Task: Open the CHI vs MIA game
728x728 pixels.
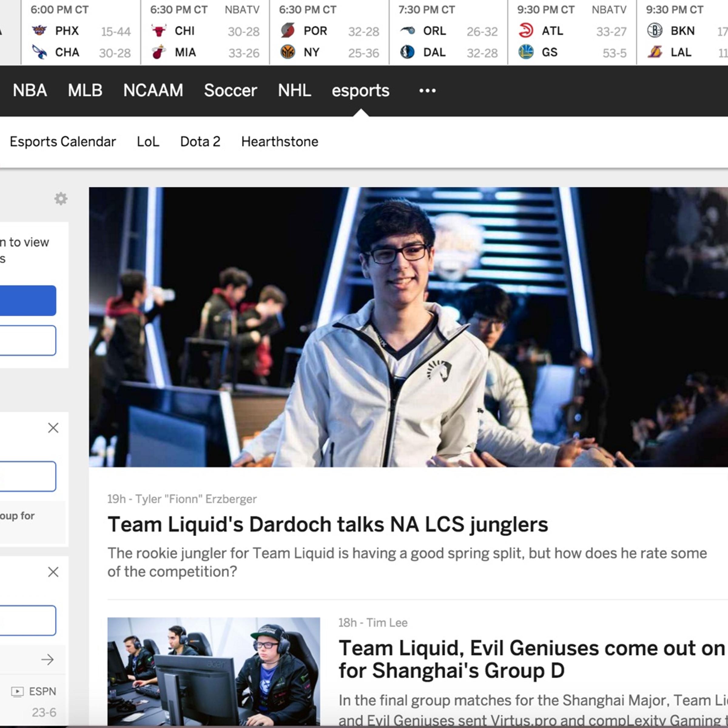Action: (205, 32)
